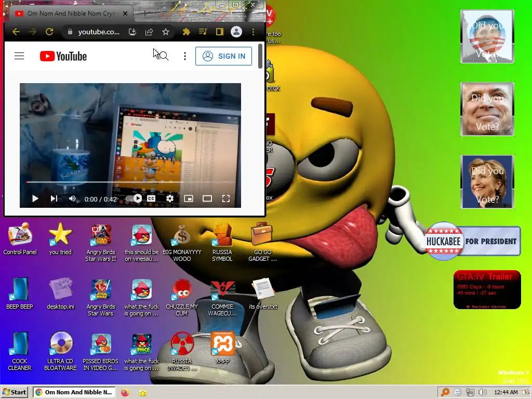
Task: Close the Om Nom And Nibble Nom tab
Action: pos(125,14)
